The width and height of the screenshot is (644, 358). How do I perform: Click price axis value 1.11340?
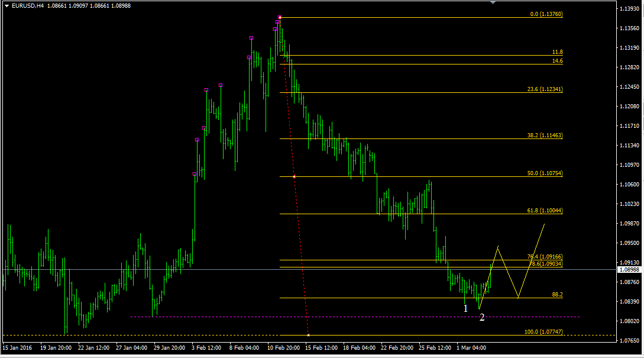(x=629, y=145)
